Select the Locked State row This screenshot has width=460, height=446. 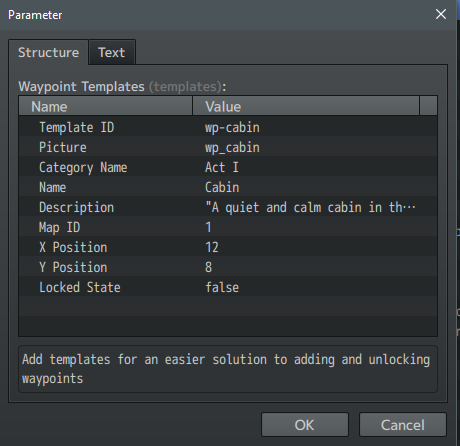click(x=228, y=287)
